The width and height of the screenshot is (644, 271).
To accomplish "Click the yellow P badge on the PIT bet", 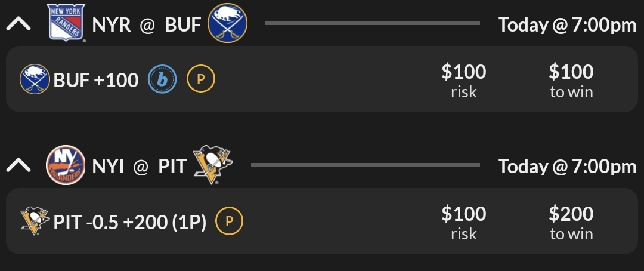I will 229,221.
